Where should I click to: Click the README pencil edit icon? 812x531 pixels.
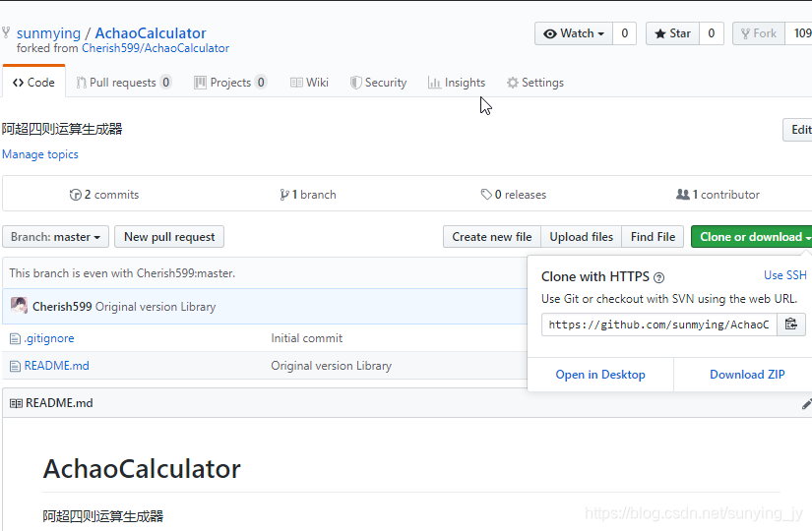(806, 404)
